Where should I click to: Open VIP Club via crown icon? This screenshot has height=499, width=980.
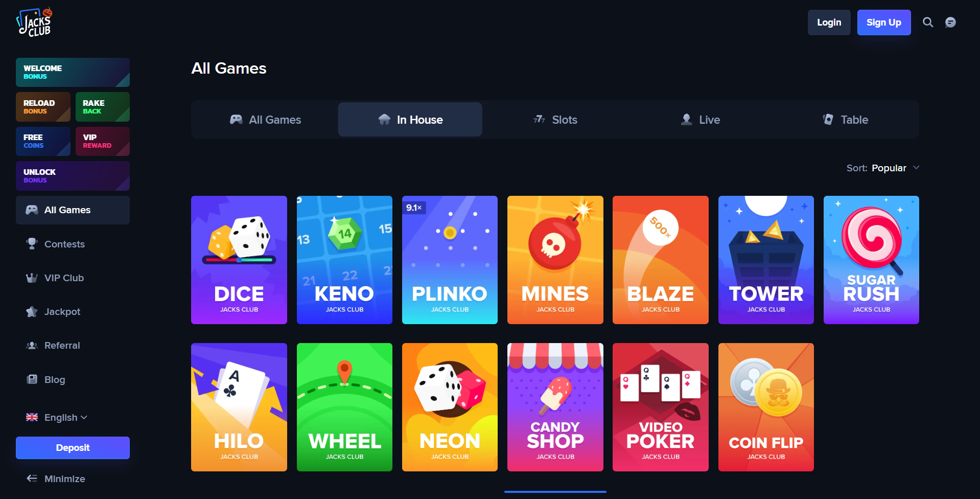point(32,278)
